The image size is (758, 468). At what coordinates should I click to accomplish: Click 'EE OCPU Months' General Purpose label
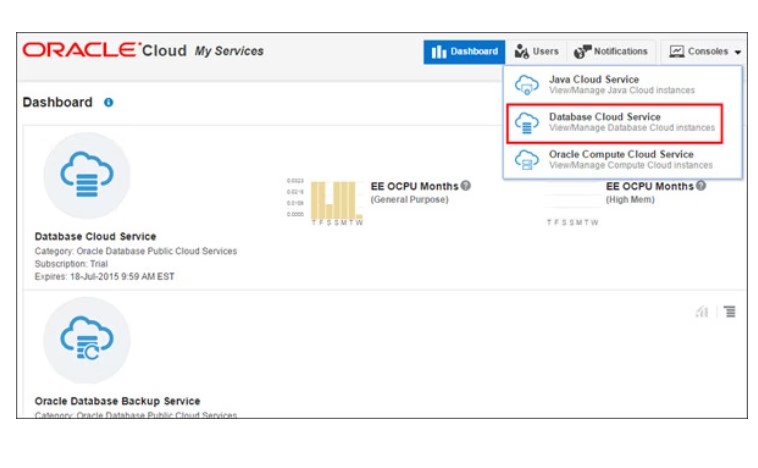click(x=414, y=186)
